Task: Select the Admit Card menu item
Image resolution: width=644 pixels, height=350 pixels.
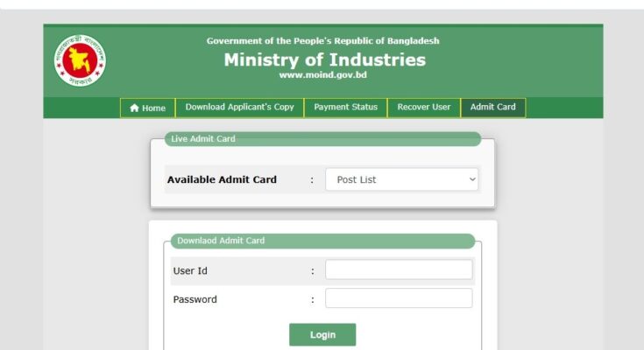Action: pos(492,108)
